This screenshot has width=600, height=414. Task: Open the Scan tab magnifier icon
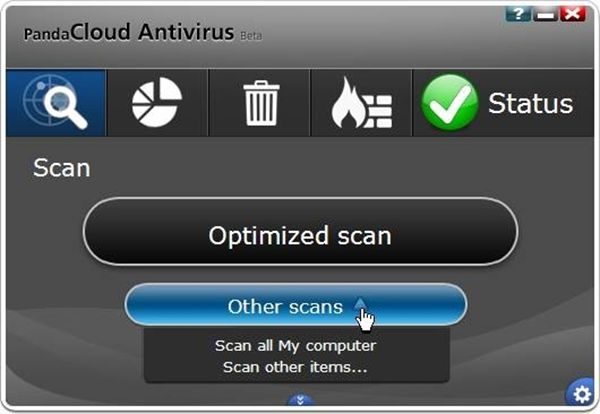pos(56,103)
